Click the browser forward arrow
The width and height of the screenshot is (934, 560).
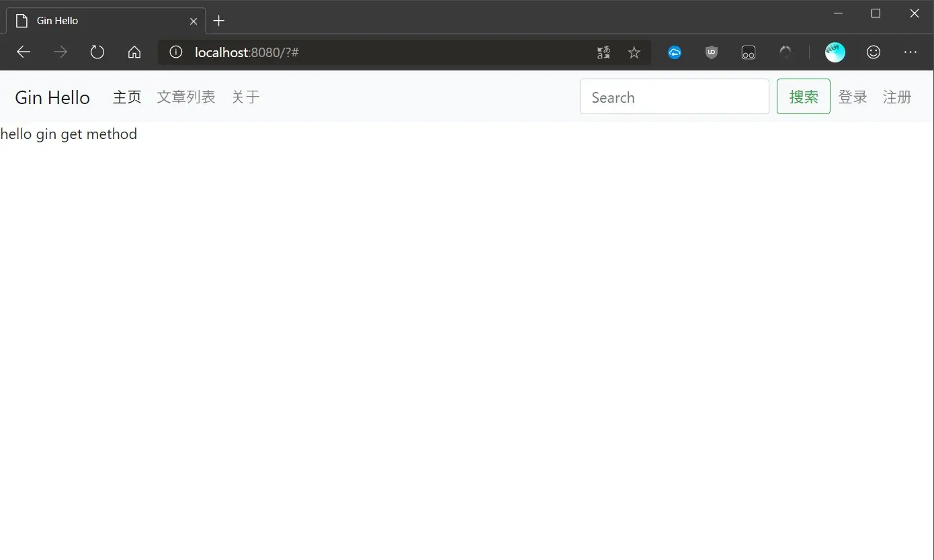click(x=60, y=52)
